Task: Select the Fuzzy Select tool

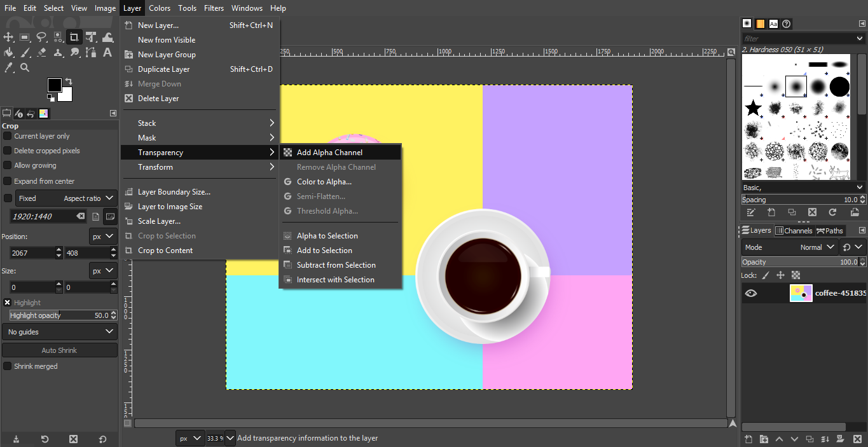Action: tap(57, 36)
